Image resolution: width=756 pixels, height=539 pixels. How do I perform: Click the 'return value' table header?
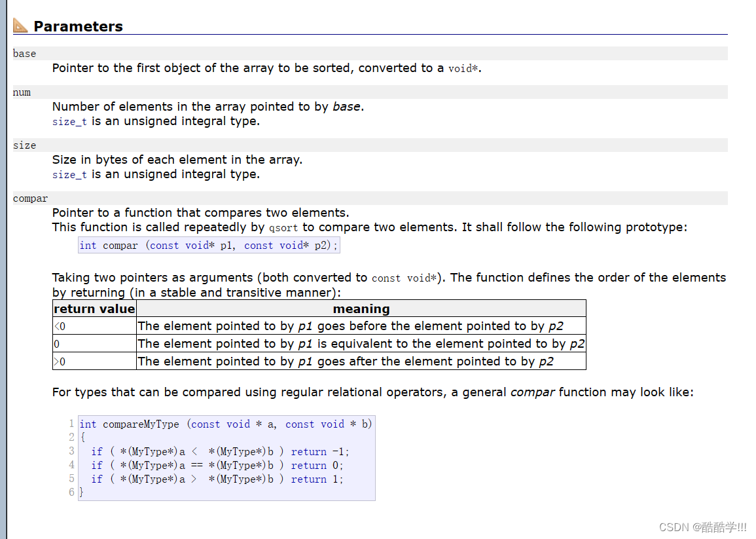click(x=94, y=309)
